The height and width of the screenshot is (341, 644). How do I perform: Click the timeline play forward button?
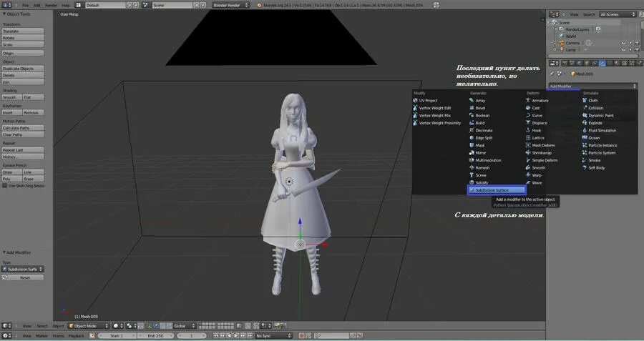[x=235, y=336]
